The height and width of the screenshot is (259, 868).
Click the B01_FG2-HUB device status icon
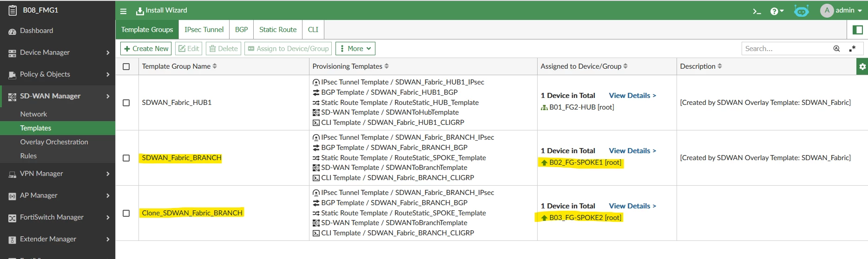(544, 107)
